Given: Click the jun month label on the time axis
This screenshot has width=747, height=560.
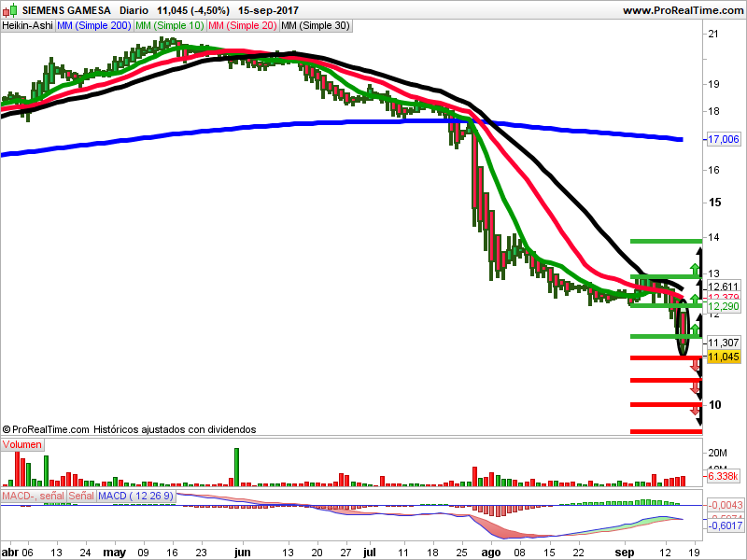Looking at the screenshot, I should pyautogui.click(x=243, y=553).
